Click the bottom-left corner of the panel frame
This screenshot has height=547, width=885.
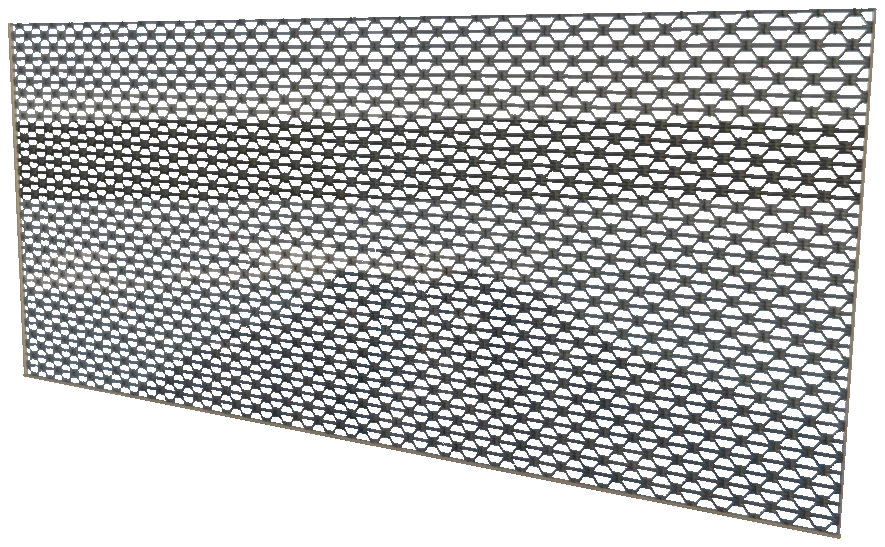tap(25, 376)
